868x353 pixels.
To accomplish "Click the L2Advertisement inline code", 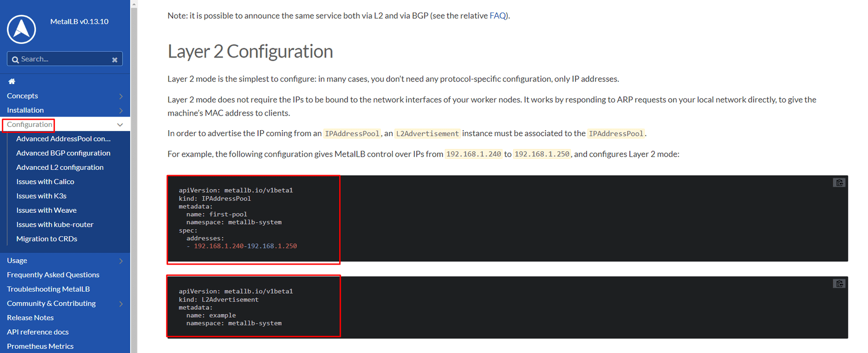I will pyautogui.click(x=427, y=133).
